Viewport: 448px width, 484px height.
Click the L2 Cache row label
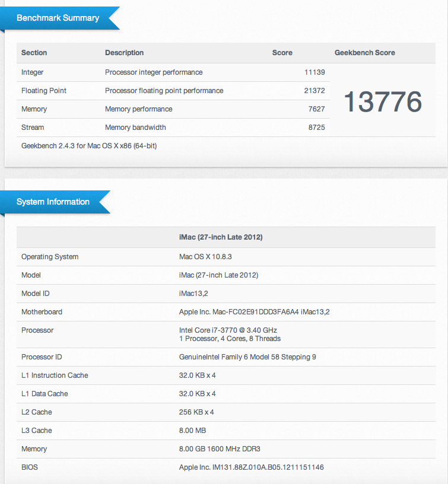[36, 412]
